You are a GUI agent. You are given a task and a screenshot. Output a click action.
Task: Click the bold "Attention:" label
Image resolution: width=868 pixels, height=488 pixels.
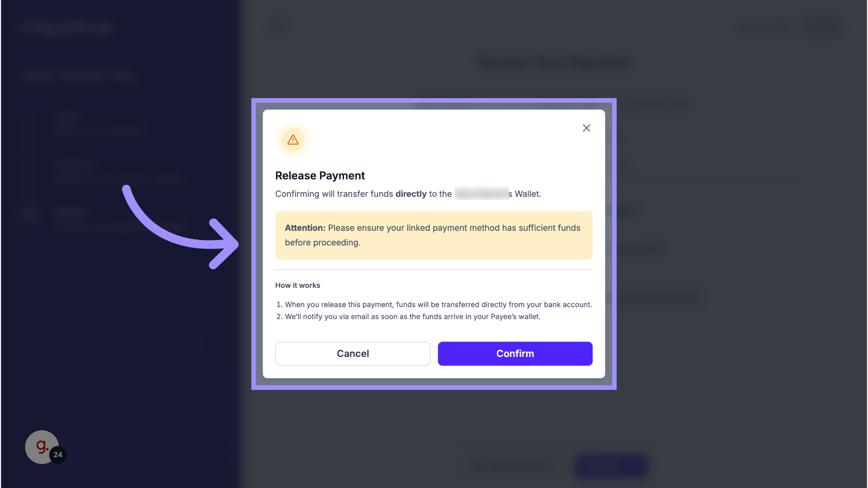pyautogui.click(x=305, y=228)
